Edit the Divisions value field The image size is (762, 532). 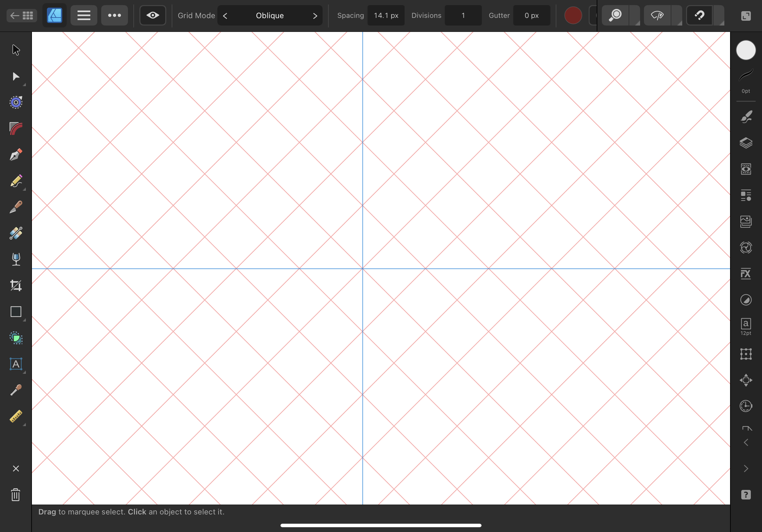tap(463, 16)
